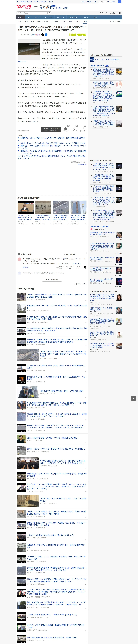This screenshot has width=138, height=644.
Task: Share the first comment on X
Action: [85, 267]
